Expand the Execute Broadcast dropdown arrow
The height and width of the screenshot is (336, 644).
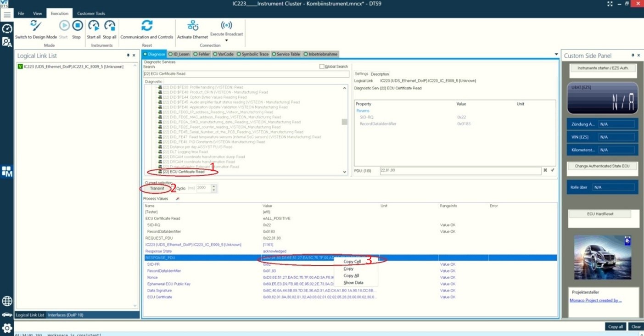(x=226, y=40)
